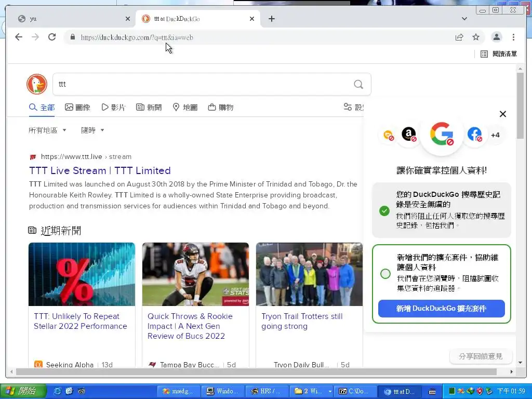Switch to the HFS taskbar window
Viewport: 532px width, 399px height.
pos(267,391)
